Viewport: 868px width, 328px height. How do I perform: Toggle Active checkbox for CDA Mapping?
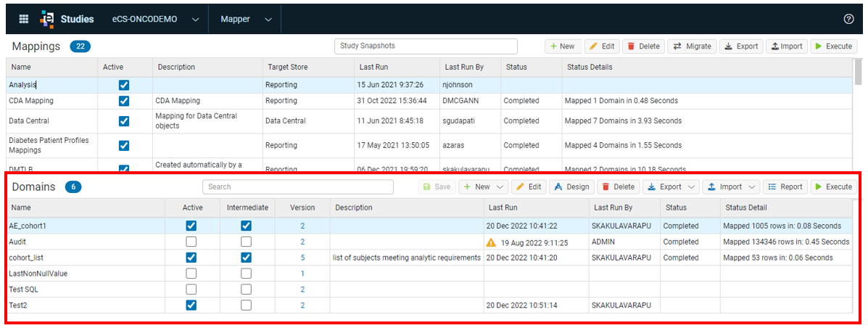pos(124,101)
